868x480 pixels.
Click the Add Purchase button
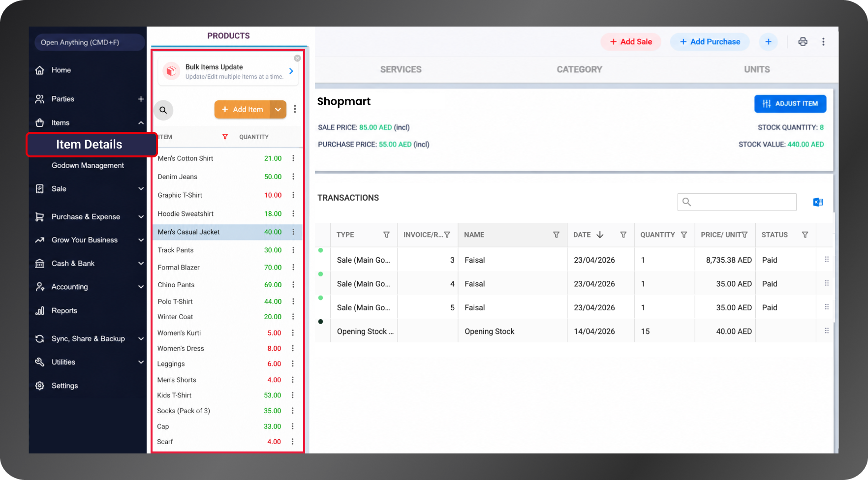tap(710, 42)
